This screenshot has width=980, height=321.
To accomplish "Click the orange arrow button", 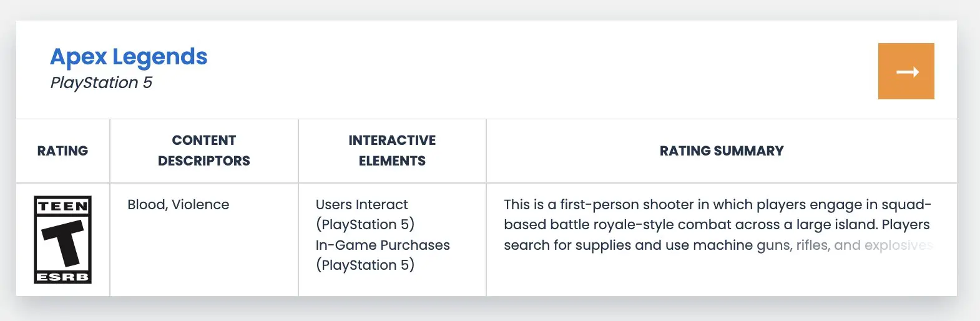I will pyautogui.click(x=906, y=71).
